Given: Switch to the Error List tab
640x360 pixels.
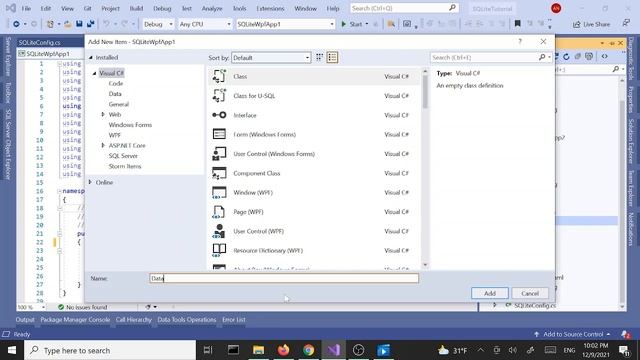Looking at the screenshot, I should point(234,320).
